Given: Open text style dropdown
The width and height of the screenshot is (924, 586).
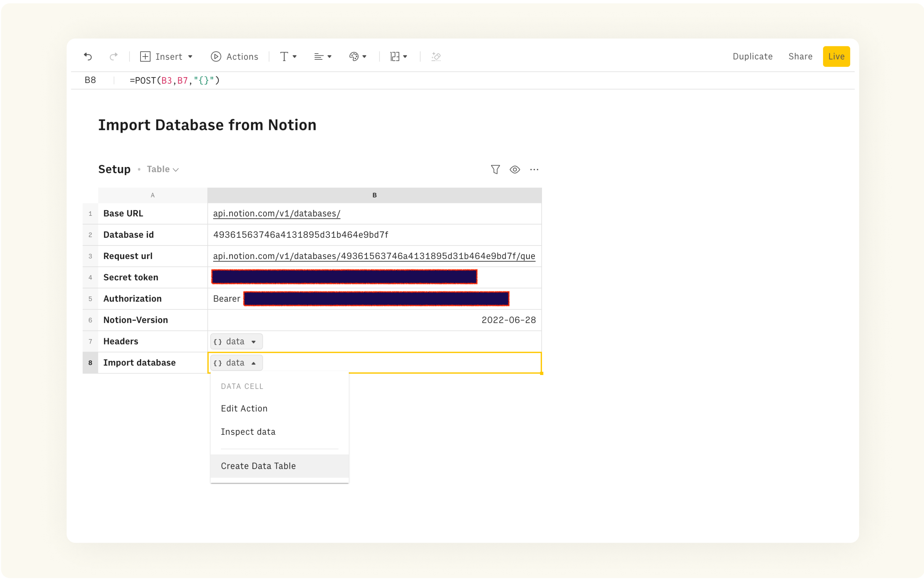Looking at the screenshot, I should click(288, 57).
